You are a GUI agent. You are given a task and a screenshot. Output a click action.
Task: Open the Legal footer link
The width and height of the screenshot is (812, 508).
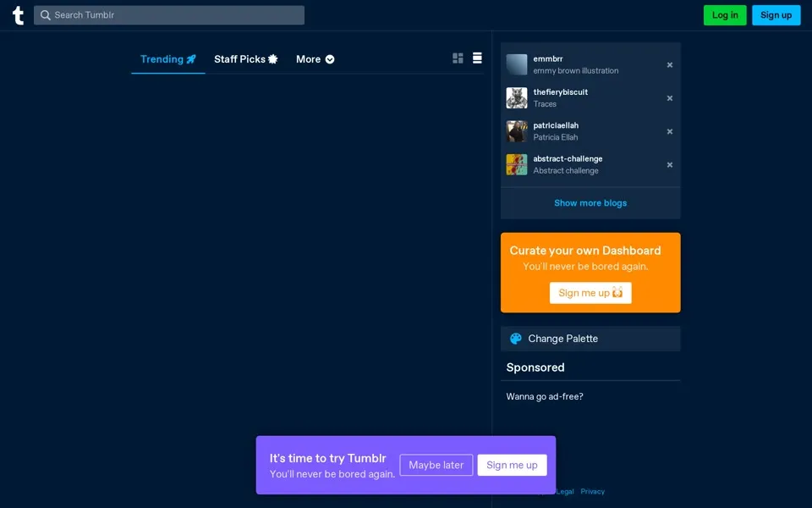564,491
